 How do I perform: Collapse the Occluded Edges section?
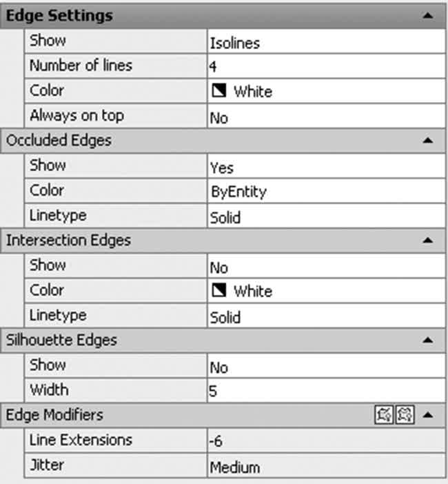point(427,141)
